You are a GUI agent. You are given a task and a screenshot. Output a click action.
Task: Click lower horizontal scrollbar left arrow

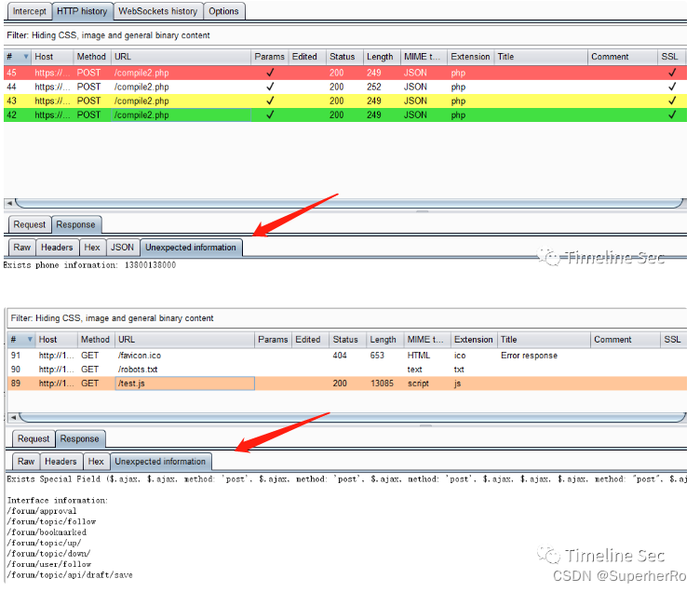pos(13,417)
